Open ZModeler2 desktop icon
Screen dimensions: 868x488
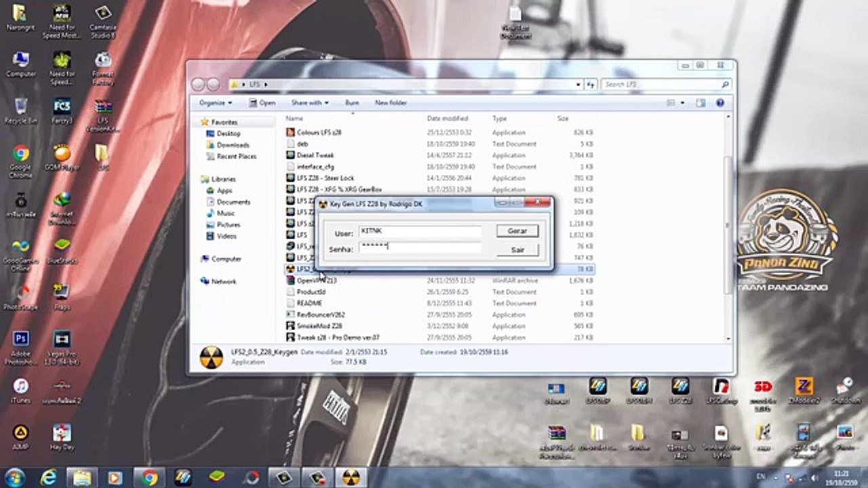[x=804, y=392]
